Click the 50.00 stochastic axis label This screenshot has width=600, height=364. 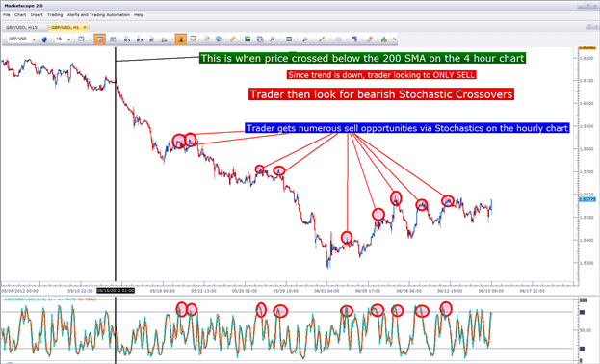coord(586,330)
